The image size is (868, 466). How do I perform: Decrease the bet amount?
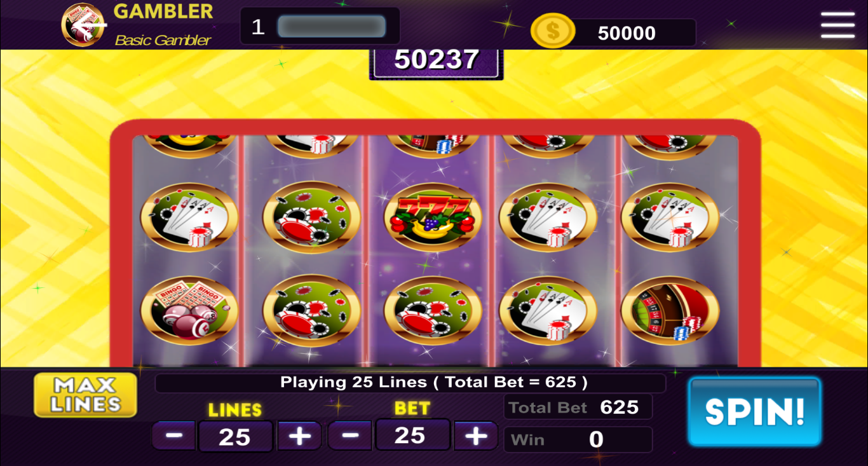350,435
